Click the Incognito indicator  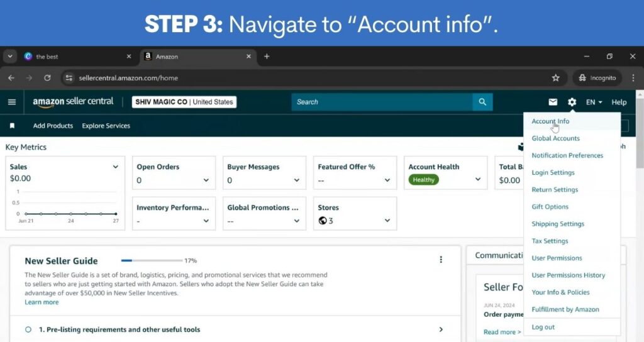pos(597,77)
